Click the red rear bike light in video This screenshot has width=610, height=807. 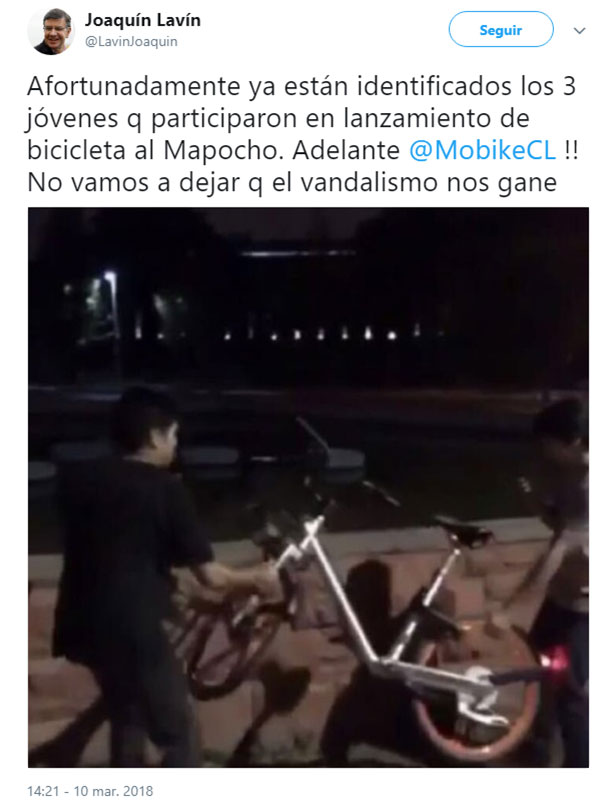pyautogui.click(x=554, y=659)
